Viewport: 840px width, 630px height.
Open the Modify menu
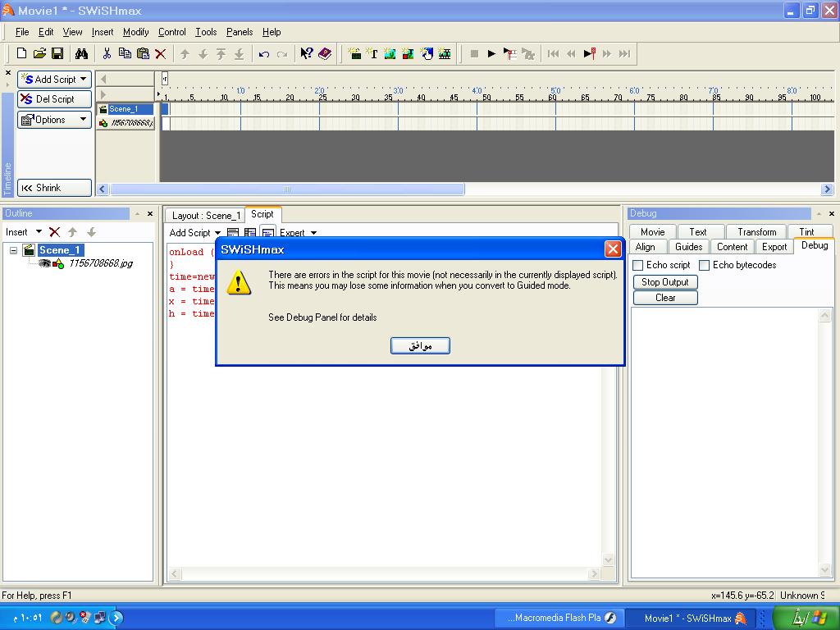pyautogui.click(x=135, y=32)
